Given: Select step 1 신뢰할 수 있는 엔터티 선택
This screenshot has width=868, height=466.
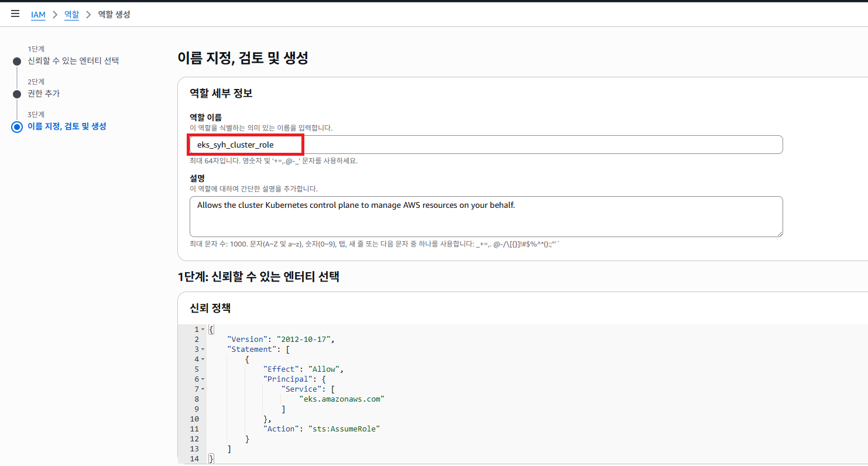Looking at the screenshot, I should (73, 61).
